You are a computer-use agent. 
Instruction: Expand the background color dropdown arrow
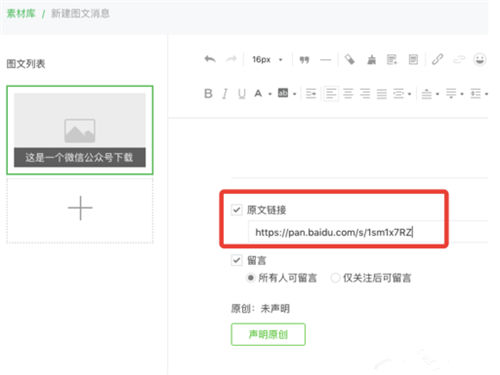point(294,94)
